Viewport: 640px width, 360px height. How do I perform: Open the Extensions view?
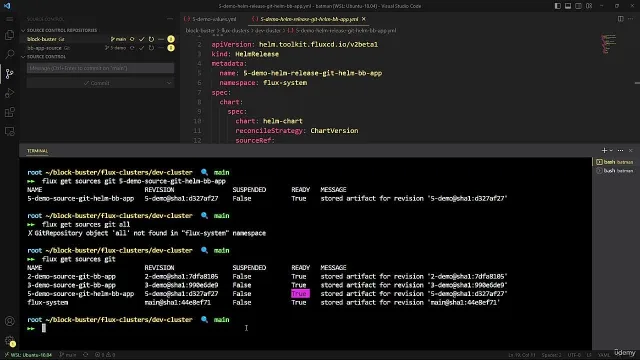pyautogui.click(x=9, y=112)
